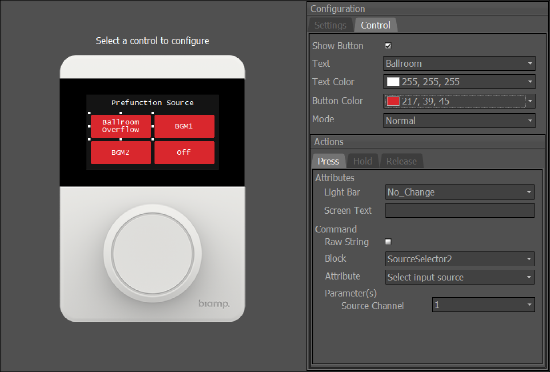Switch to the Release actions tab
550x372 pixels.
point(401,161)
